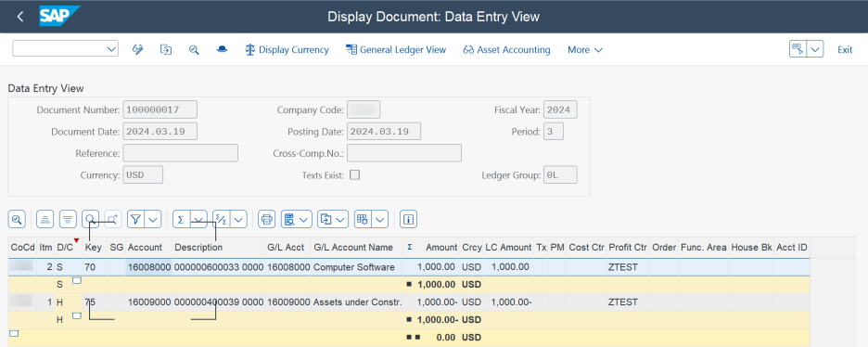The image size is (868, 347).
Task: Collapse the grand total row icon
Action: click(x=15, y=333)
